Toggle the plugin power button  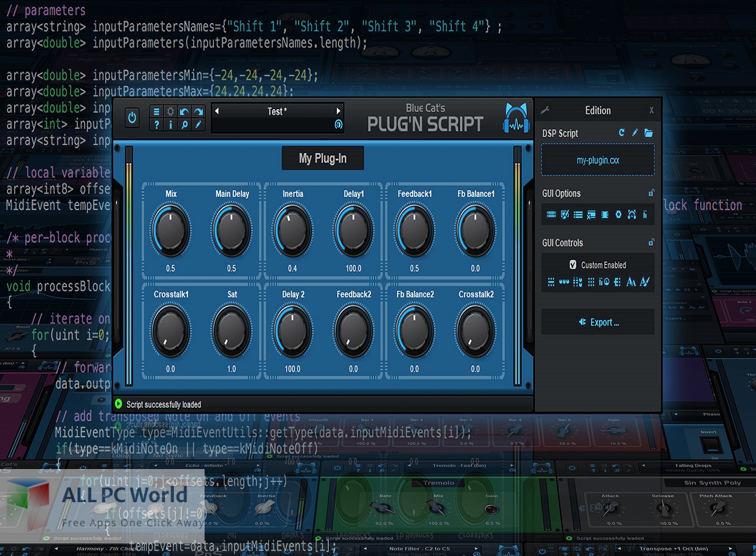pos(132,117)
